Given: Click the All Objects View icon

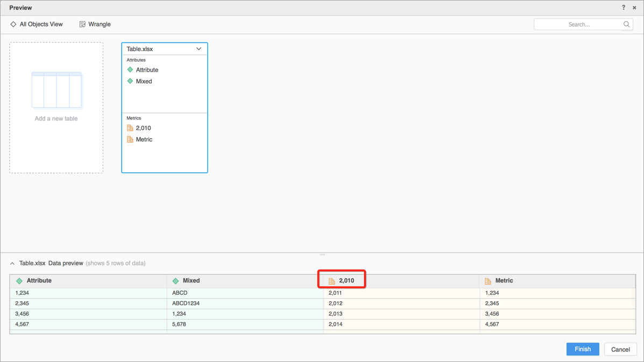Looking at the screenshot, I should [13, 24].
